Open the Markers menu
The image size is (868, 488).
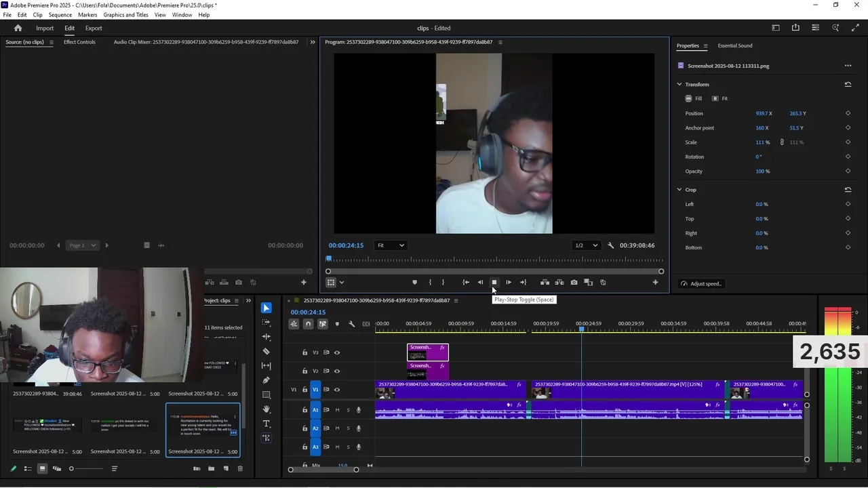click(87, 15)
